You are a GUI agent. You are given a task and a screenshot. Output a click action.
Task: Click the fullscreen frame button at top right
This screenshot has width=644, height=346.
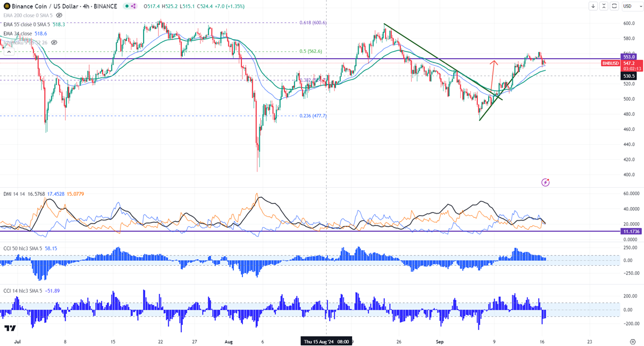(x=614, y=6)
